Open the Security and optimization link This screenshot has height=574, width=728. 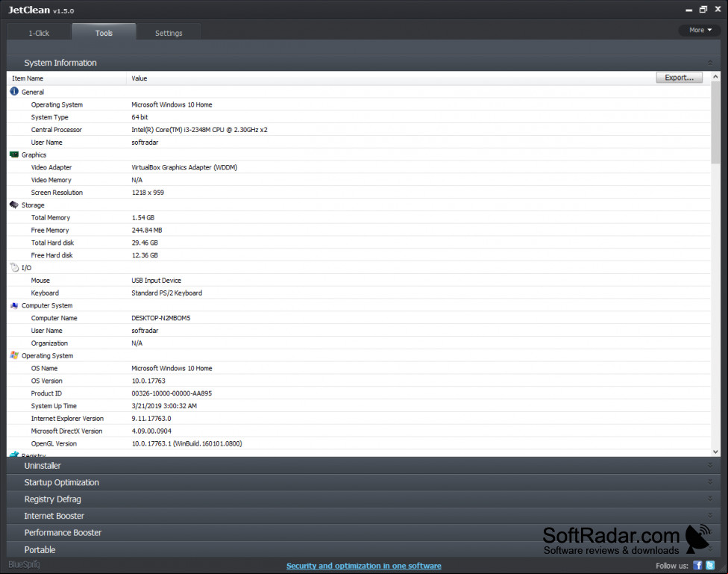pyautogui.click(x=363, y=566)
